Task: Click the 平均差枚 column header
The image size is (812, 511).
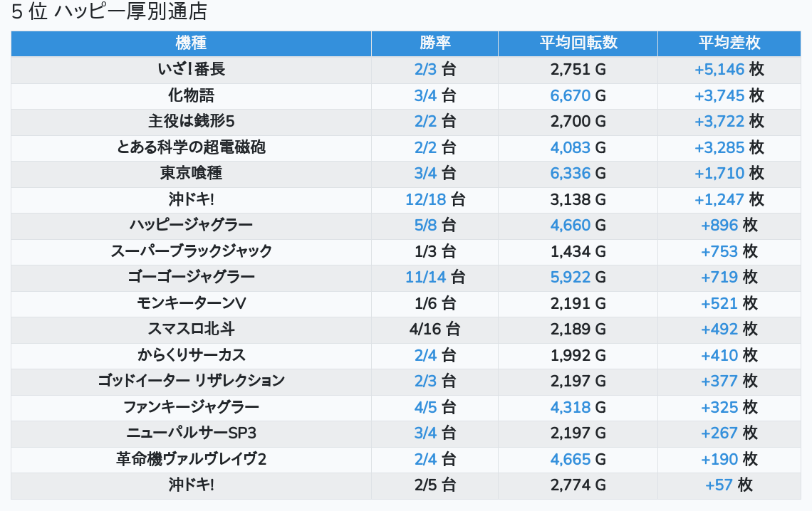Action: coord(729,43)
